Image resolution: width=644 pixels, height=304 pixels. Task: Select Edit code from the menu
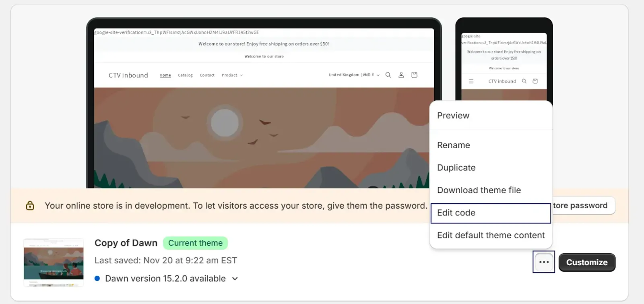pos(491,213)
